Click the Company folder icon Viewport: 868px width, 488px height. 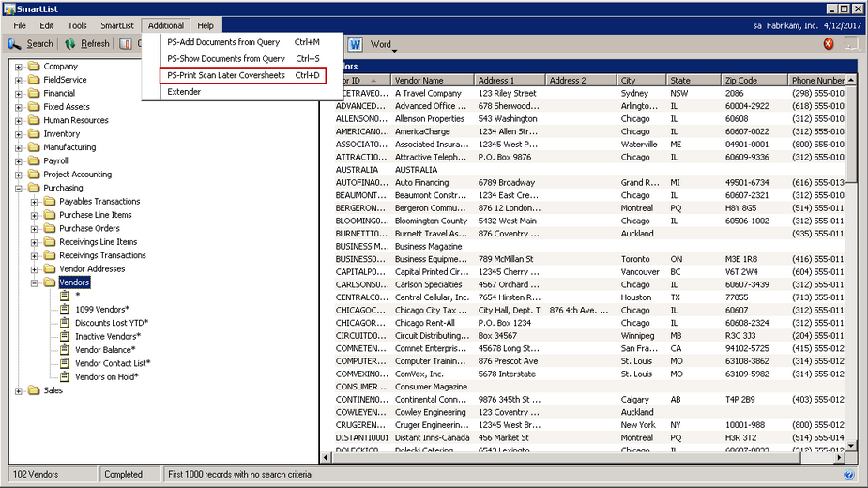pyautogui.click(x=34, y=66)
